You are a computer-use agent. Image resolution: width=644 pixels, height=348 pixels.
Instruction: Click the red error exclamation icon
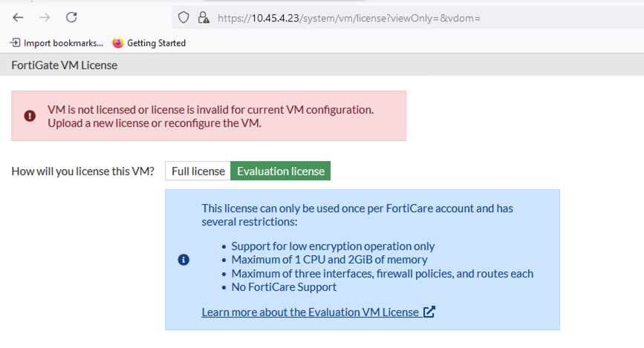[x=30, y=116]
